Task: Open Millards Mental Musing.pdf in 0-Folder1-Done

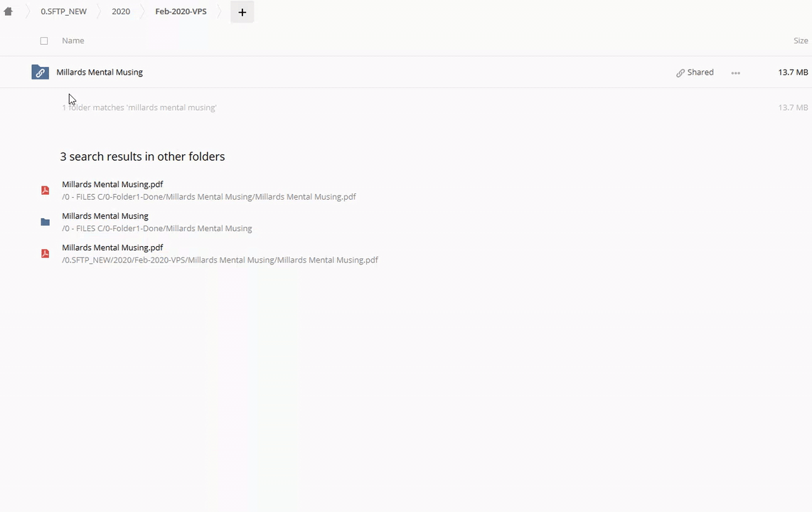Action: click(112, 184)
